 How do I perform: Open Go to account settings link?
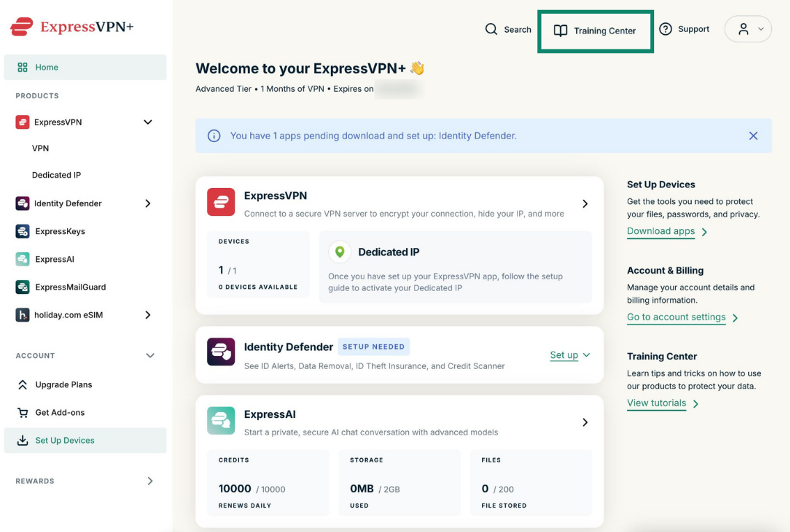pyautogui.click(x=676, y=318)
